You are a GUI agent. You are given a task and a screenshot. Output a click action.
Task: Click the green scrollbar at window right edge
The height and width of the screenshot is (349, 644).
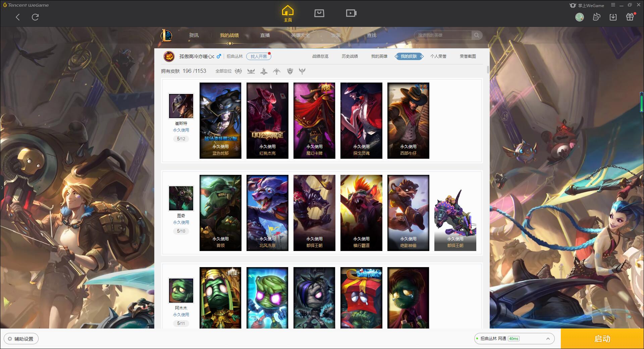pos(642,102)
